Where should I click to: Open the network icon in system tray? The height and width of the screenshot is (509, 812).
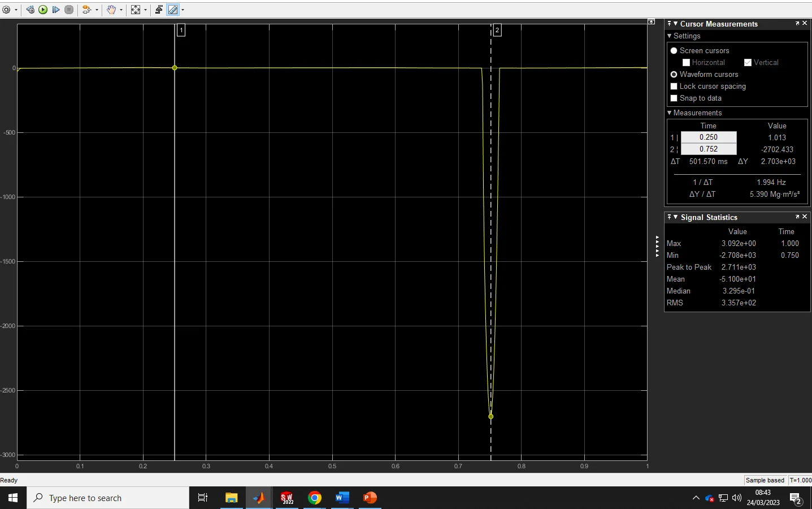(723, 498)
